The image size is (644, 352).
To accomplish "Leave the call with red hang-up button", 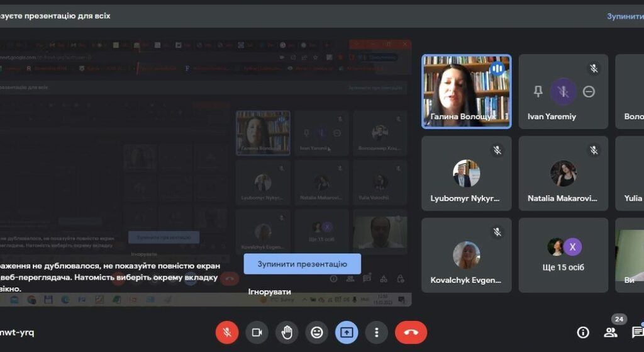I will pyautogui.click(x=411, y=332).
